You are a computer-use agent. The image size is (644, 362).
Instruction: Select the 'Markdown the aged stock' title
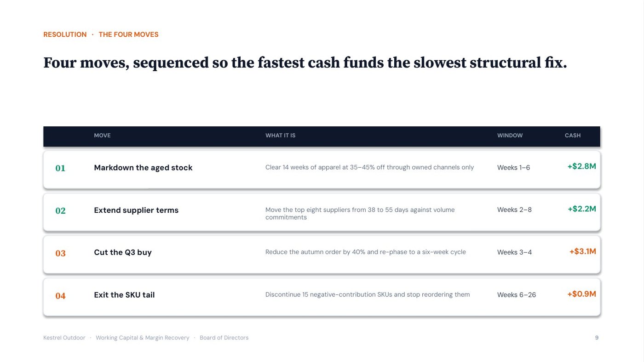143,168
